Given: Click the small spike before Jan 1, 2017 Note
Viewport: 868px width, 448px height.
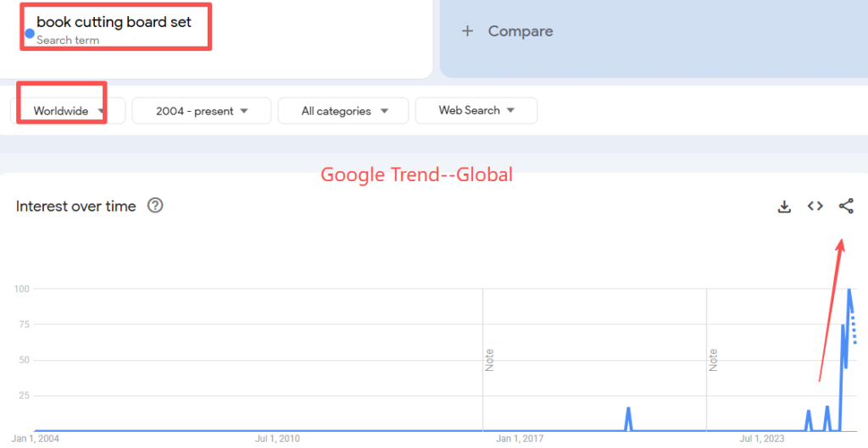Looking at the screenshot, I should [628, 409].
